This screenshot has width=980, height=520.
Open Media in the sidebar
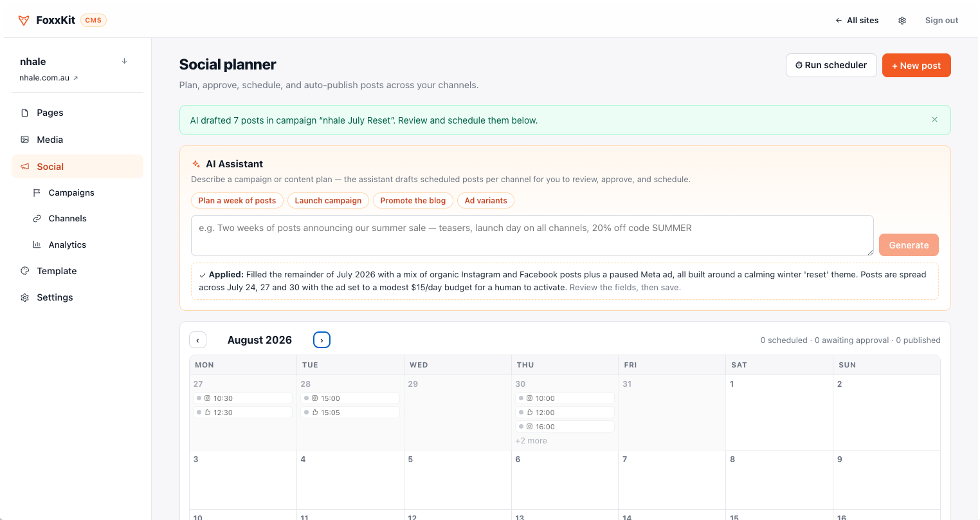point(77,140)
